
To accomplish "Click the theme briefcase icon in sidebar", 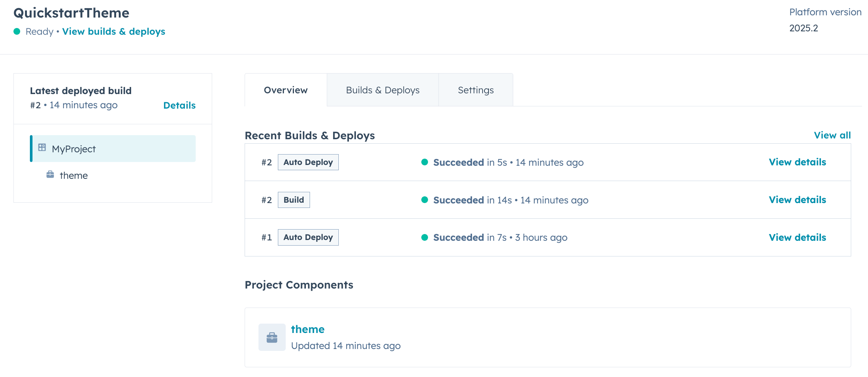I will (x=50, y=175).
